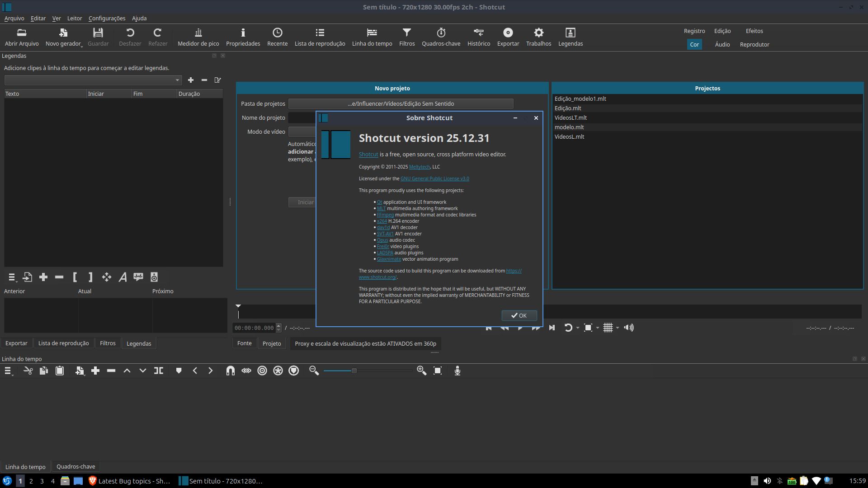
Task: Click the zoom timeline to fit icon
Action: click(437, 371)
